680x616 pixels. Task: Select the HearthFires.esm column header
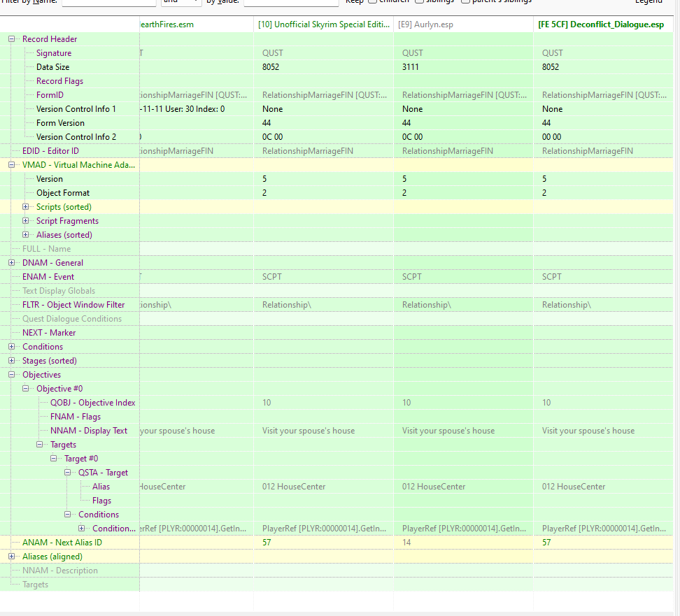pos(196,24)
